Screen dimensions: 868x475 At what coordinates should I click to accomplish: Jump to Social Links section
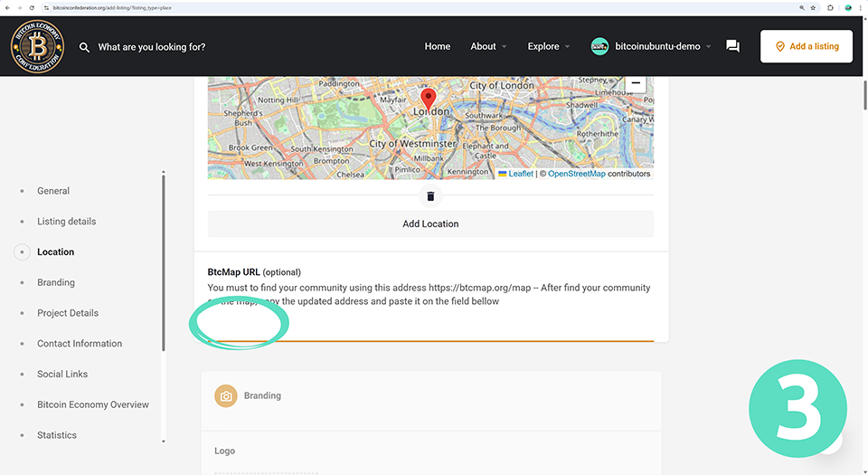pyautogui.click(x=62, y=374)
